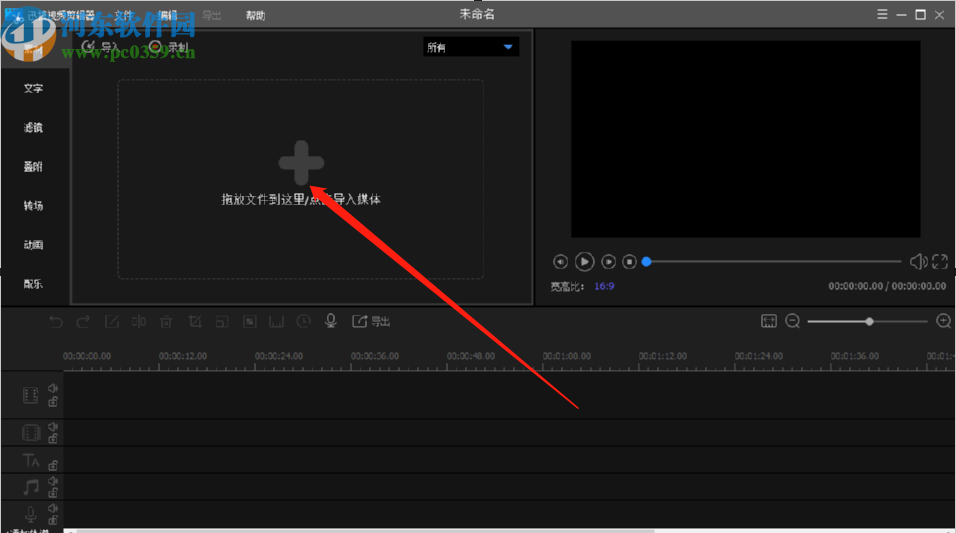Click the 00:00:00.00 / 00:00:00.00 time readout
The image size is (956, 533).
pyautogui.click(x=887, y=286)
